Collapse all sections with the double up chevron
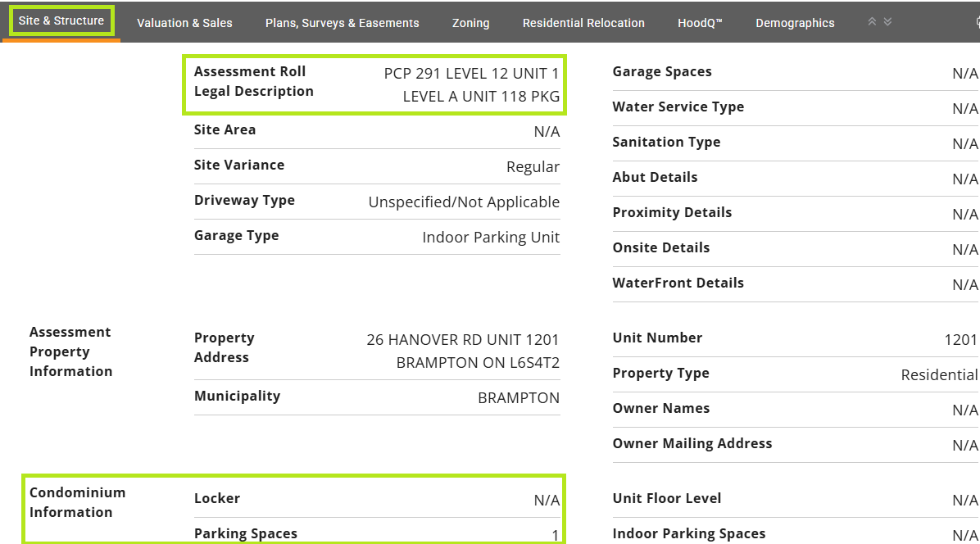Image resolution: width=980 pixels, height=544 pixels. (873, 22)
